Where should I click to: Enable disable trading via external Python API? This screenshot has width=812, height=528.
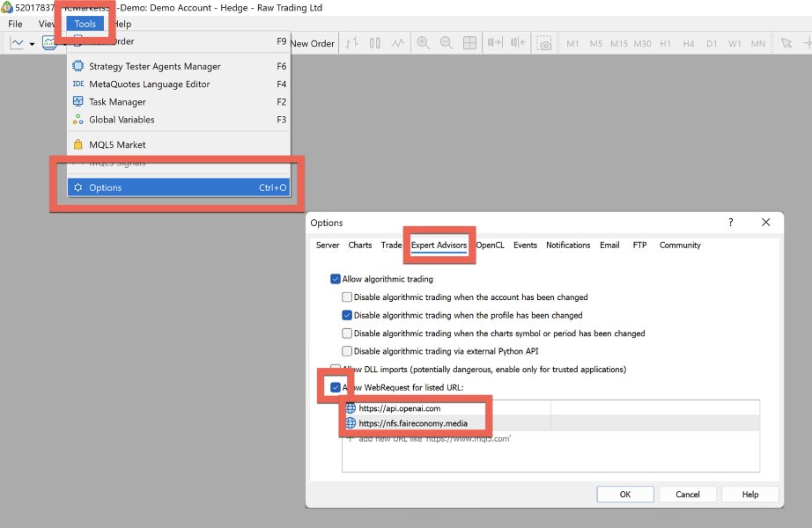pos(347,351)
